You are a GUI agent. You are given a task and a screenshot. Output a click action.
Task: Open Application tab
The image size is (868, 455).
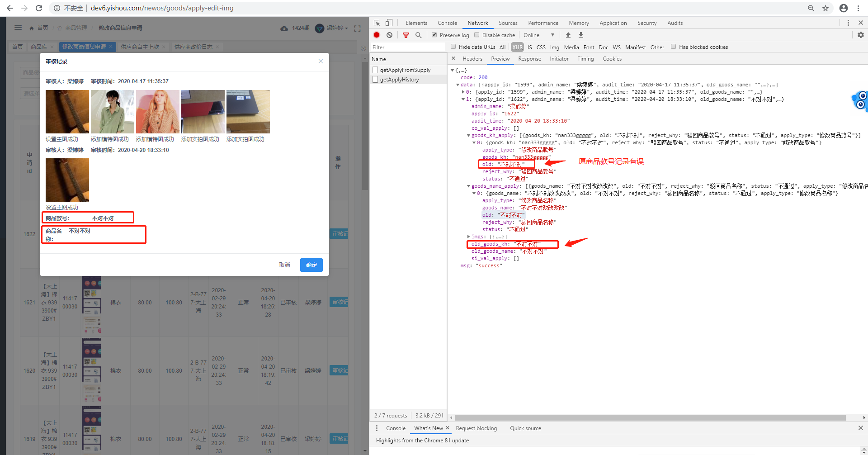pos(613,23)
